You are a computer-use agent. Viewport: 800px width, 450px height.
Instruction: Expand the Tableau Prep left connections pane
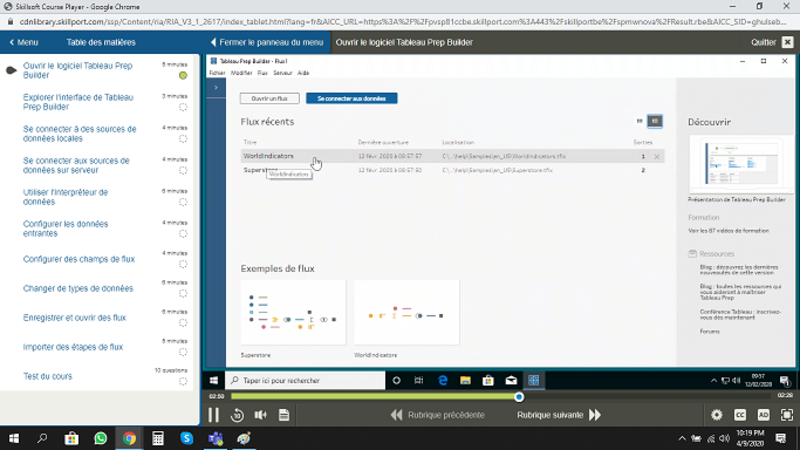pos(216,88)
